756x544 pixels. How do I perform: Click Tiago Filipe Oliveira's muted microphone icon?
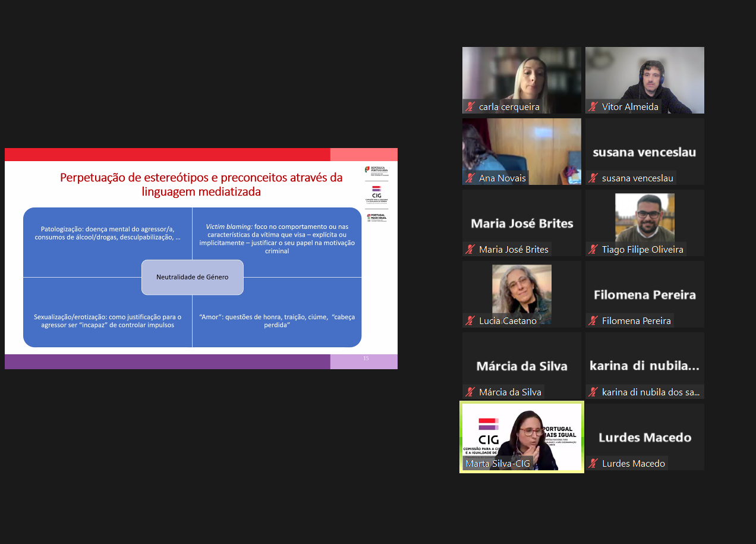[x=593, y=250]
